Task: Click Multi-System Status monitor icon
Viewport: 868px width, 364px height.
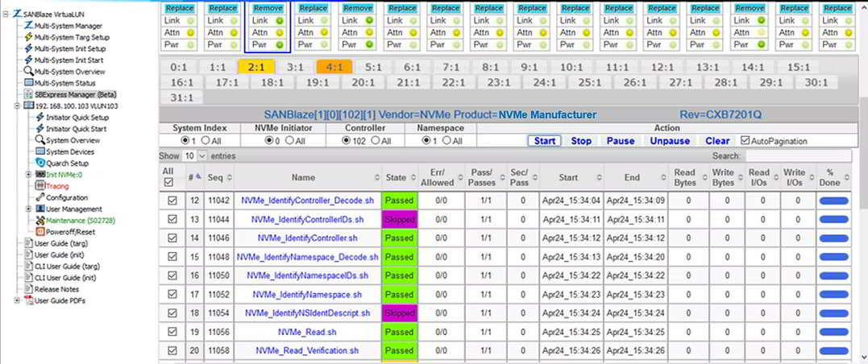Action: pyautogui.click(x=29, y=83)
